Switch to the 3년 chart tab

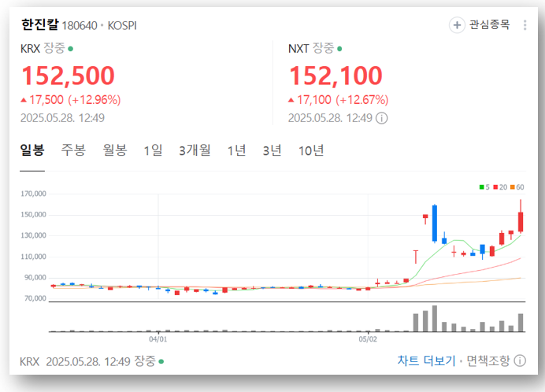click(272, 150)
